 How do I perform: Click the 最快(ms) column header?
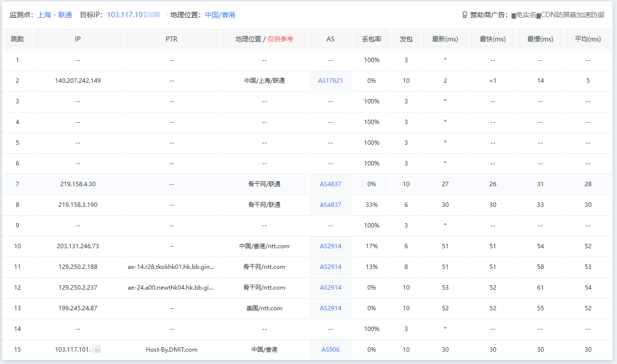click(493, 39)
